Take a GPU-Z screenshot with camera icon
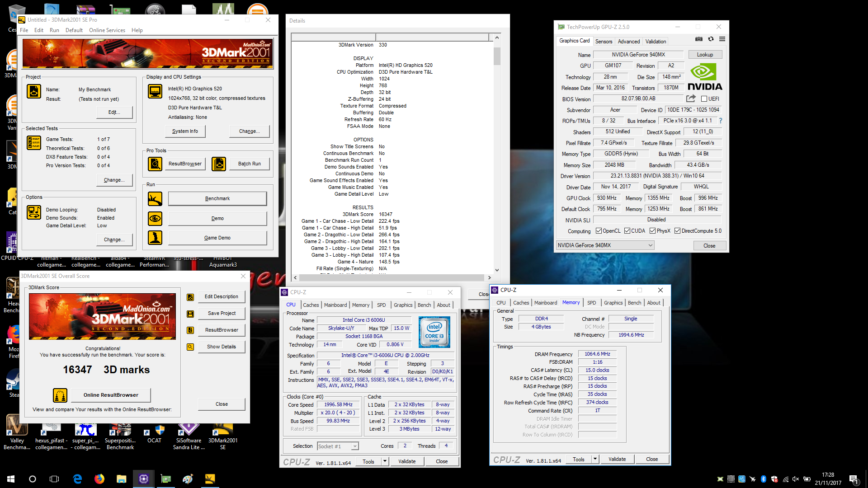Viewport: 868px width, 488px height. [x=699, y=39]
